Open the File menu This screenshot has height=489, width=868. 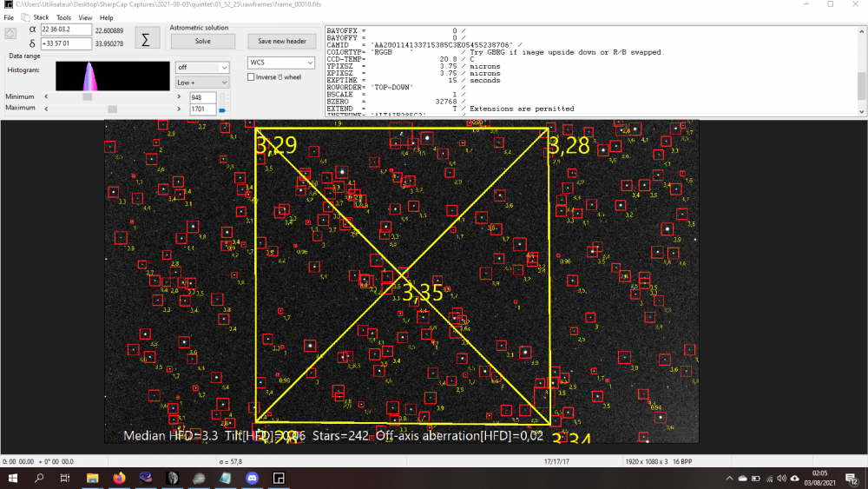(x=9, y=17)
